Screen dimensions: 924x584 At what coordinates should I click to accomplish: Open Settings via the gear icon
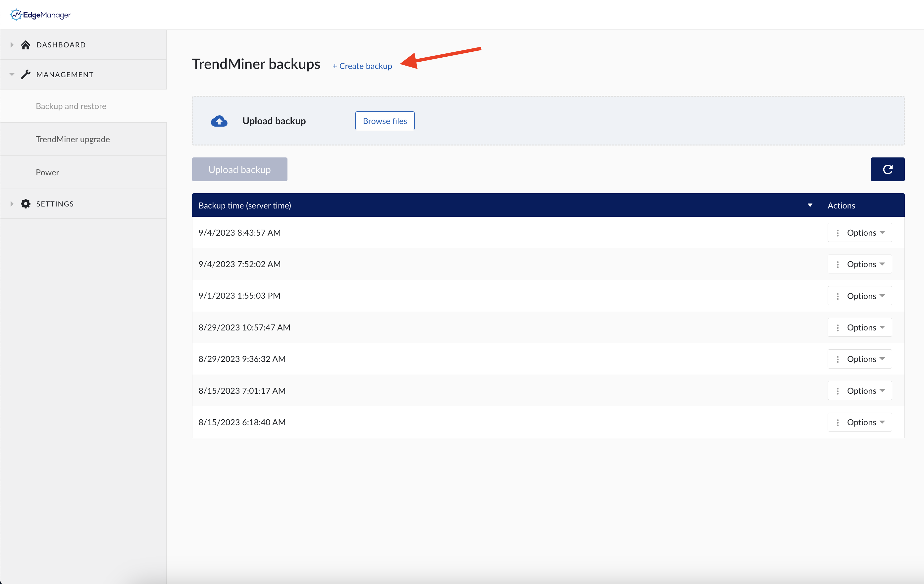(26, 204)
